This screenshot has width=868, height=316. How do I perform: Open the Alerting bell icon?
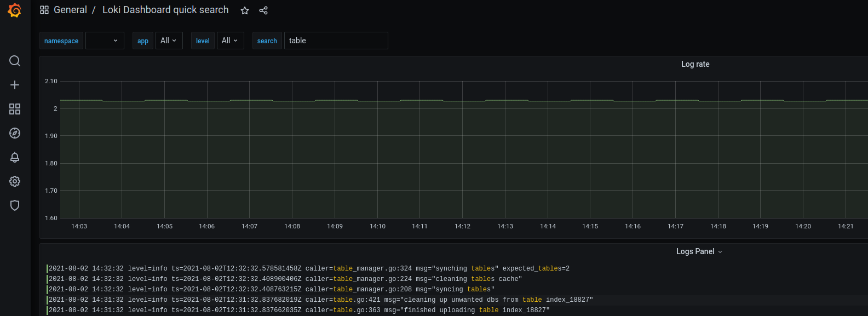15,157
